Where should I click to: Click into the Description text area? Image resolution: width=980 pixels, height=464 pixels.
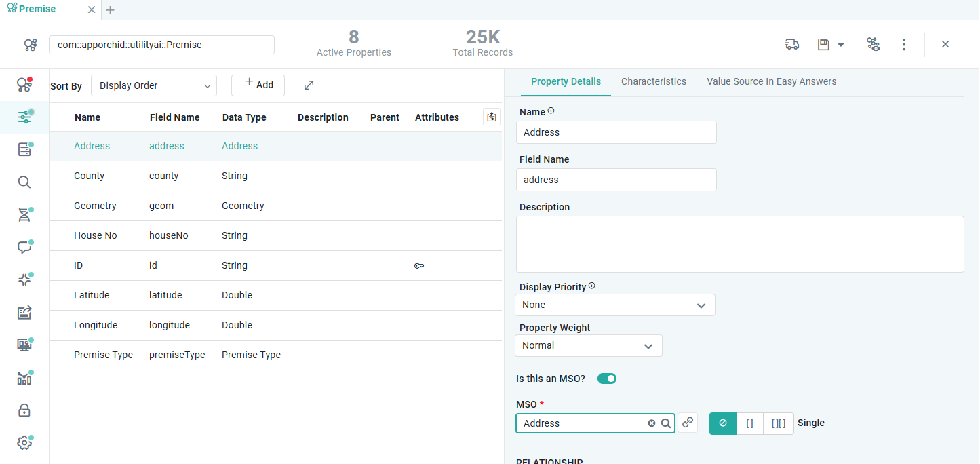[739, 244]
